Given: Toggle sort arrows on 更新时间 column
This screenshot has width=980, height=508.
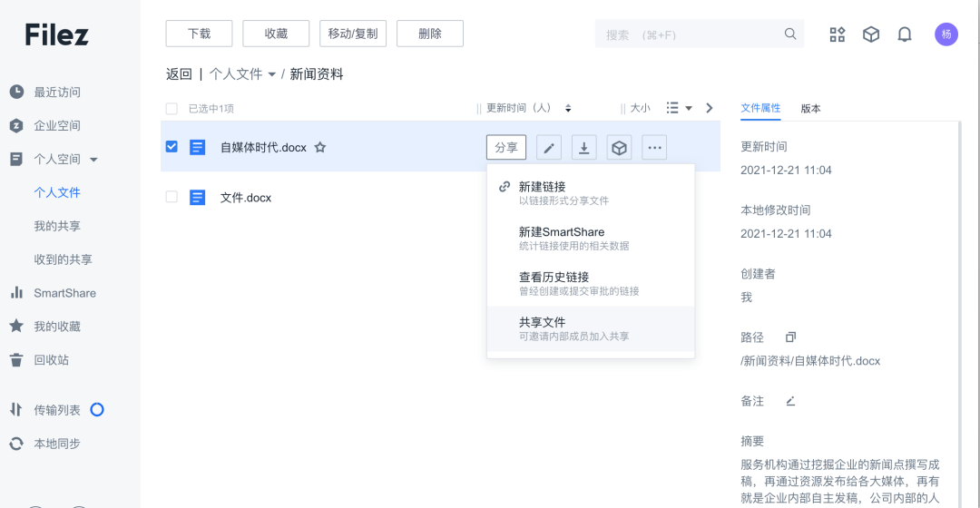Looking at the screenshot, I should (568, 108).
